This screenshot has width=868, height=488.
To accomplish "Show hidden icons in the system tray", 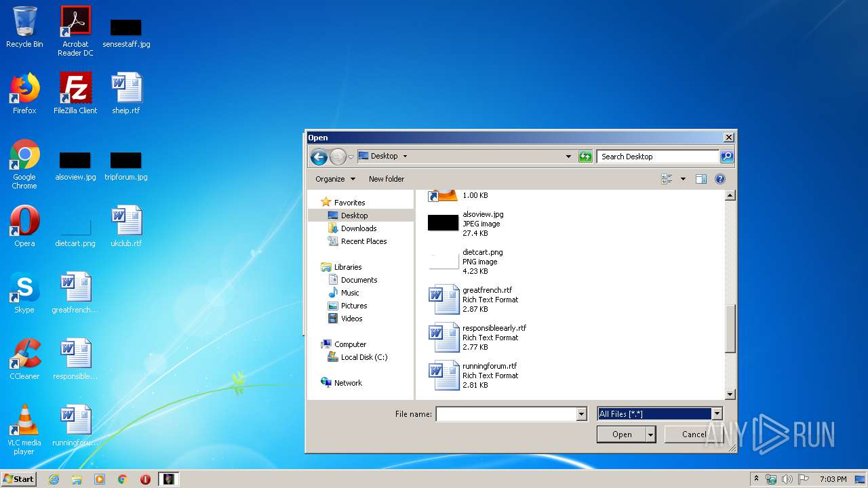I will coord(756,479).
